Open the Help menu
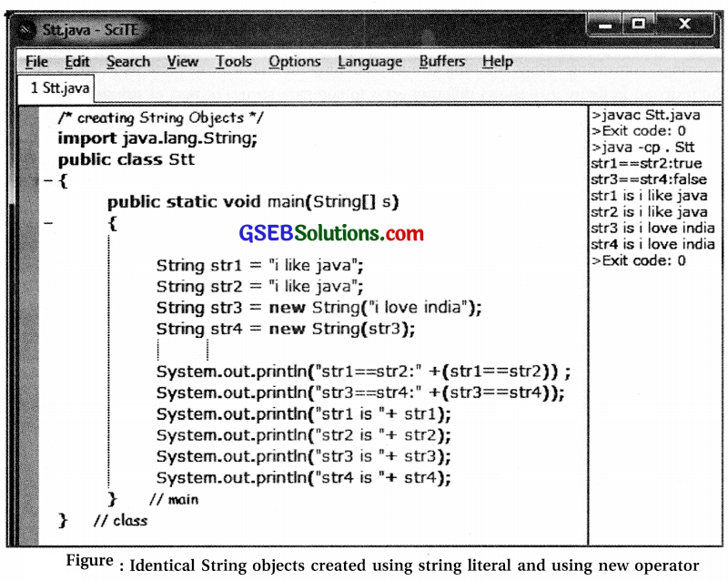Image resolution: width=728 pixels, height=581 pixels. pyautogui.click(x=497, y=61)
